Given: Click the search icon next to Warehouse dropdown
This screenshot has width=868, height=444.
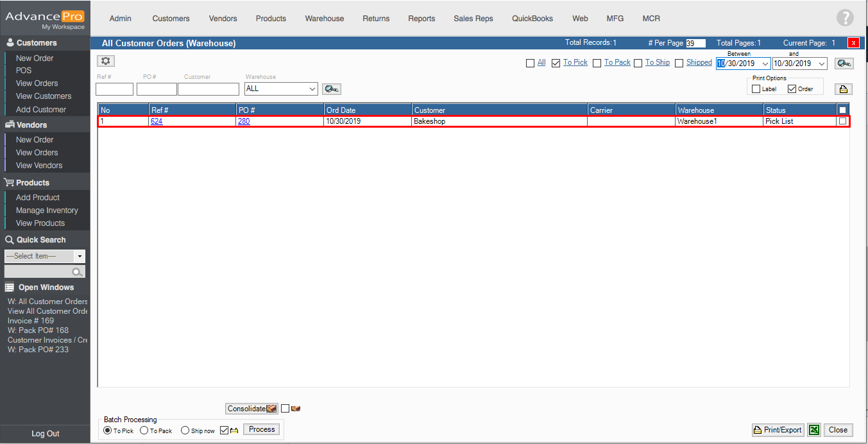Looking at the screenshot, I should (x=331, y=89).
